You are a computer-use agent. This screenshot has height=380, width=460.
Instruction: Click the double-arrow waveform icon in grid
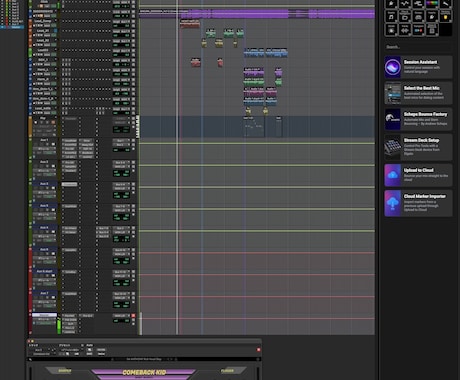tap(405, 30)
